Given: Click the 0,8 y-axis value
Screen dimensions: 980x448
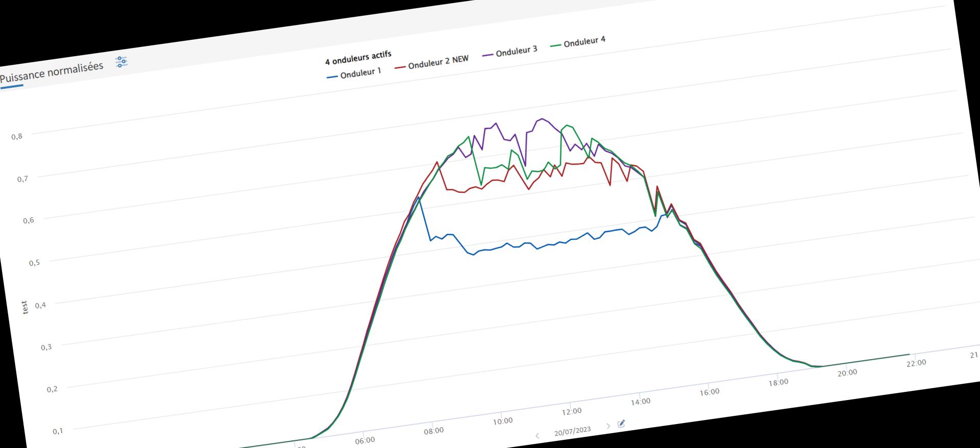Looking at the screenshot, I should (x=17, y=137).
